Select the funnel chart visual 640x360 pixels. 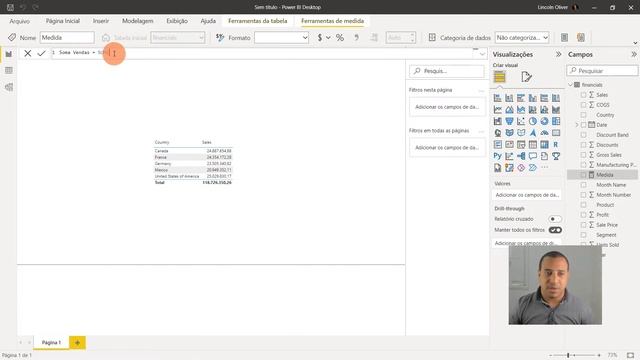click(x=509, y=121)
